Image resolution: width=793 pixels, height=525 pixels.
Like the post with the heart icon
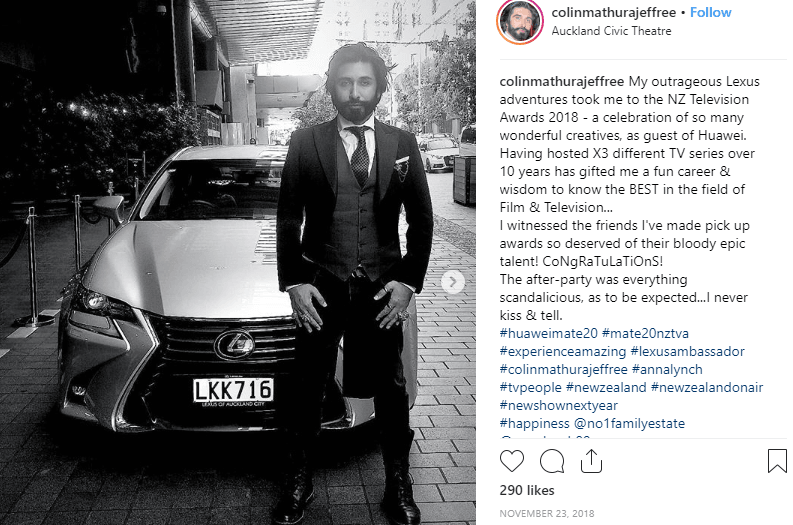512,461
